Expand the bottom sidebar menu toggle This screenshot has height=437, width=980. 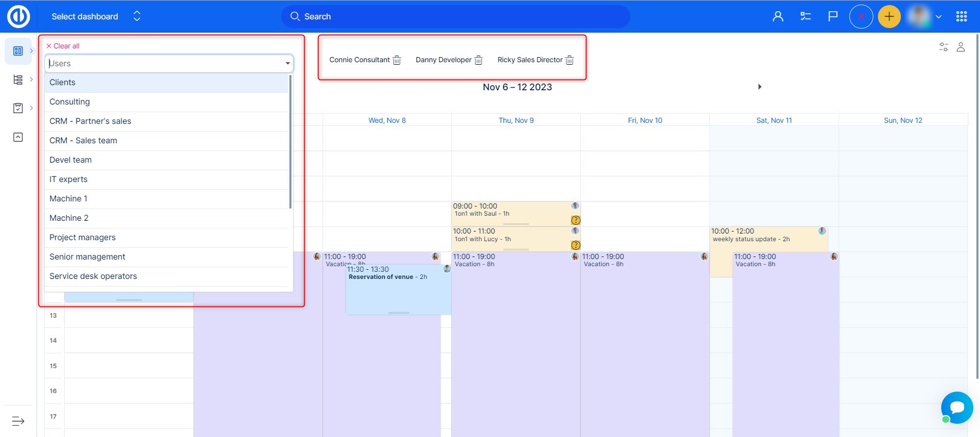click(x=18, y=421)
